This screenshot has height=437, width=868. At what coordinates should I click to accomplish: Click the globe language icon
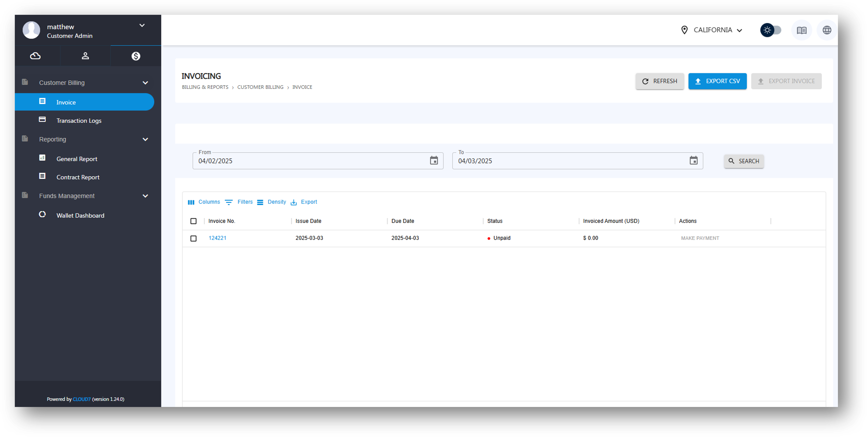(x=827, y=30)
